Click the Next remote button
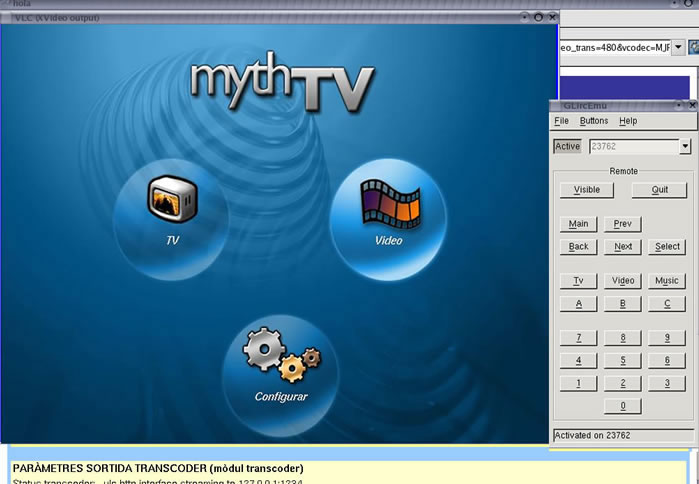This screenshot has height=484, width=699. 622,246
